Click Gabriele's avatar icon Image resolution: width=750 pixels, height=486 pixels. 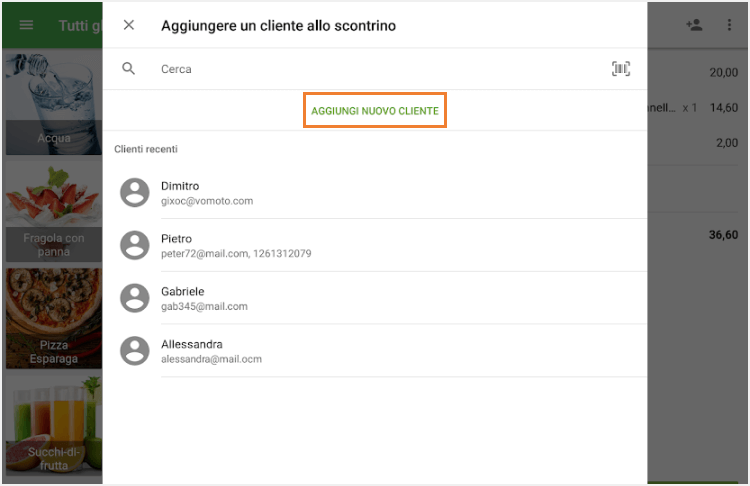coord(134,298)
